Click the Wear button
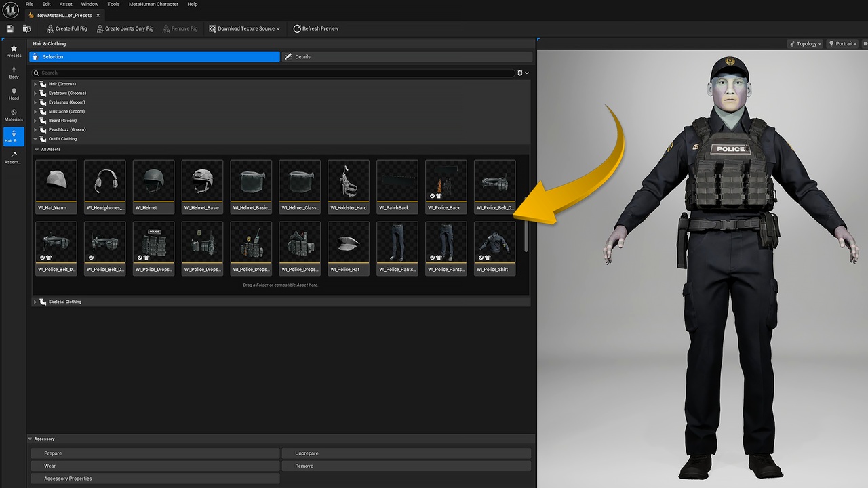This screenshot has width=868, height=488. 155,466
